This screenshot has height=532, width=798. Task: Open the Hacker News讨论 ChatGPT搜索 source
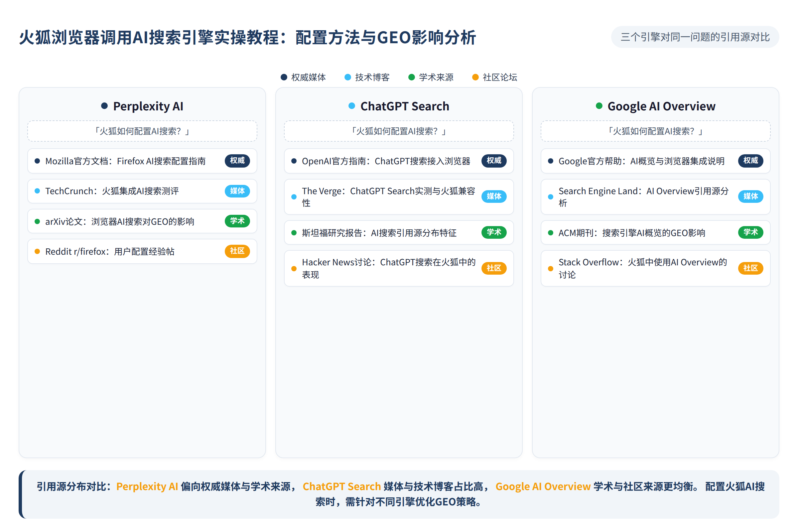pyautogui.click(x=399, y=268)
